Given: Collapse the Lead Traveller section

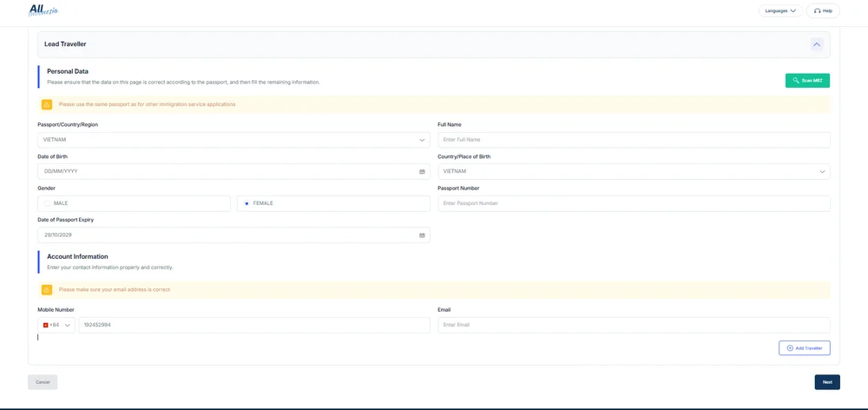Looking at the screenshot, I should [x=817, y=44].
